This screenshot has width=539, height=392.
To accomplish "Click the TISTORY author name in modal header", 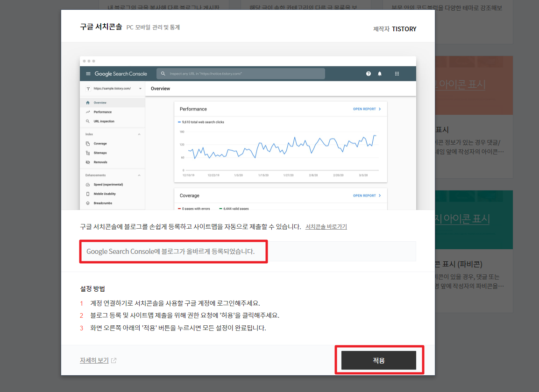I will pos(404,29).
